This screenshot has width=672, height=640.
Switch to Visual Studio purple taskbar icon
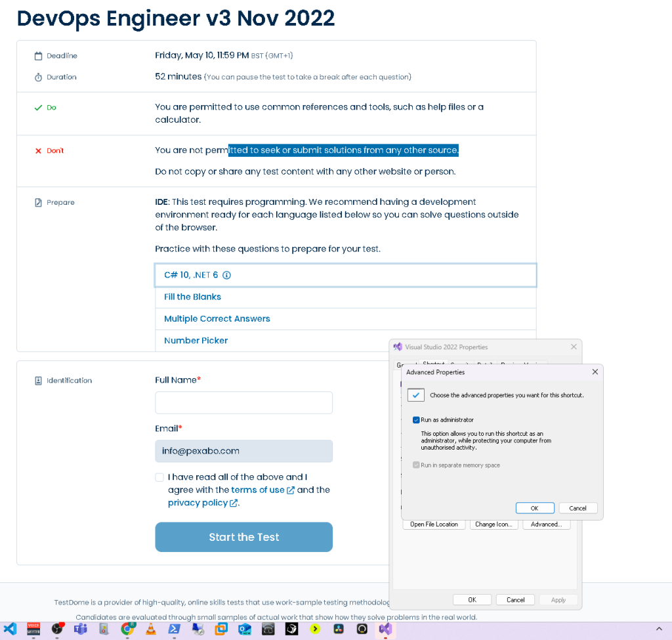pyautogui.click(x=385, y=629)
